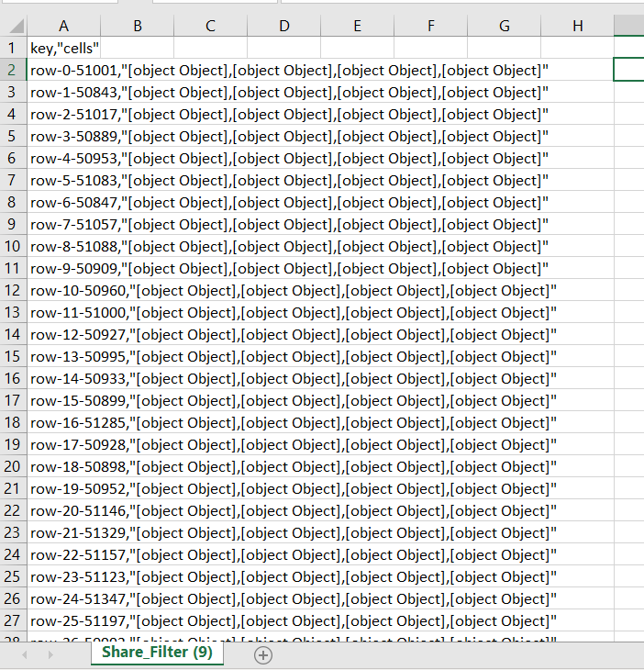644x670 pixels.
Task: Click the Select All corner triangle
Action: [x=17, y=27]
